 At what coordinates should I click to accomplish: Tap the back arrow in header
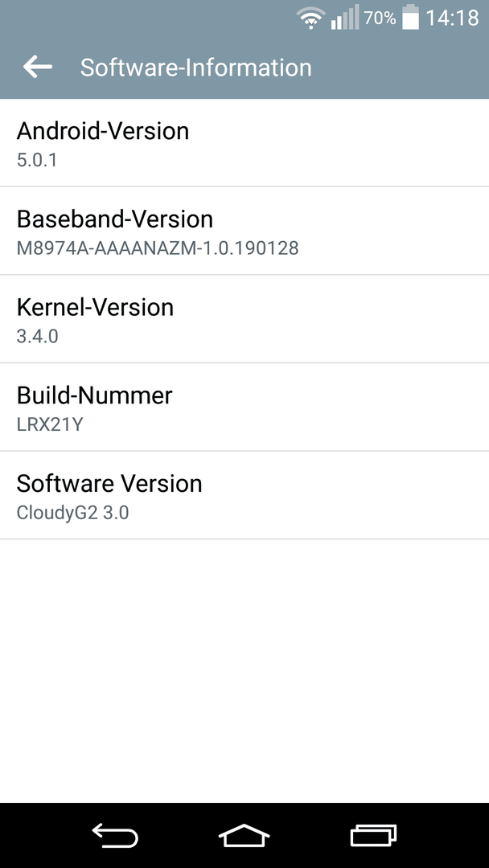click(x=38, y=68)
